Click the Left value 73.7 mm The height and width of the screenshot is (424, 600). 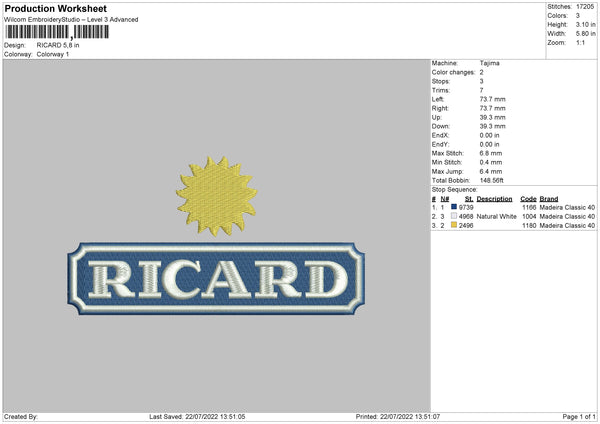point(492,99)
